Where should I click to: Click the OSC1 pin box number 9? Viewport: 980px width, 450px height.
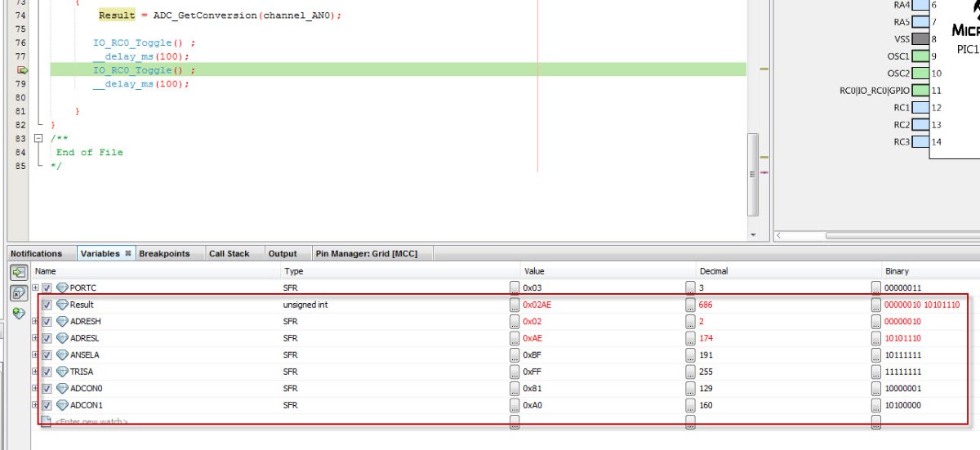point(920,56)
